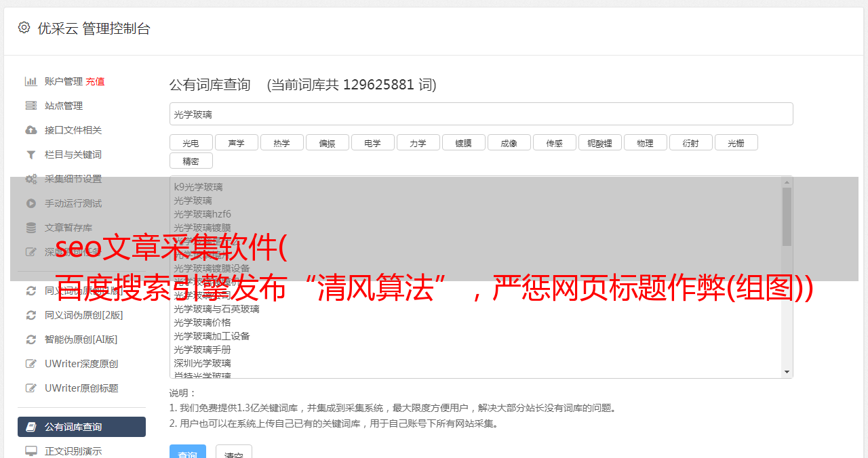Viewport: 868px width, 458px height.
Task: Select the 铌酸锂 tag button
Action: click(599, 142)
